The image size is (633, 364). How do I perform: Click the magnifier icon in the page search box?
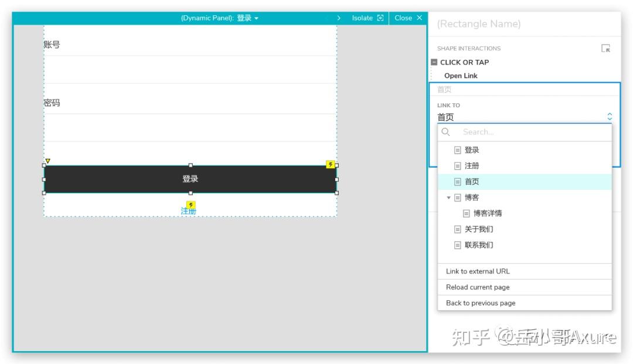coord(446,132)
